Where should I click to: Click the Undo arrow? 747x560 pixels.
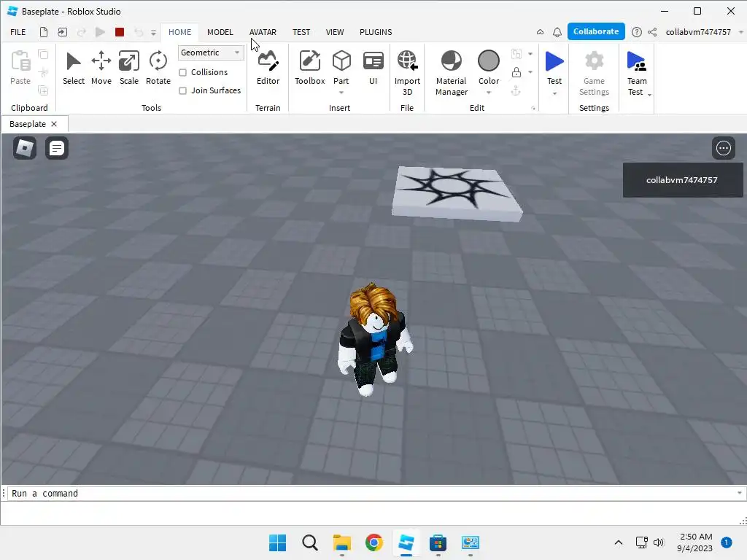point(139,32)
